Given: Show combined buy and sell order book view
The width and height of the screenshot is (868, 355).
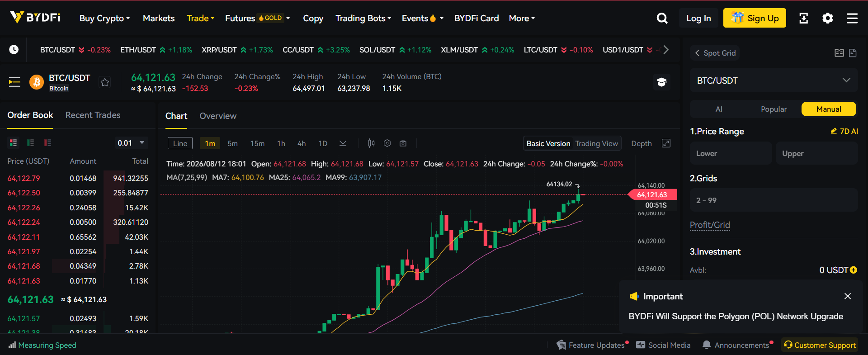Looking at the screenshot, I should (x=14, y=143).
